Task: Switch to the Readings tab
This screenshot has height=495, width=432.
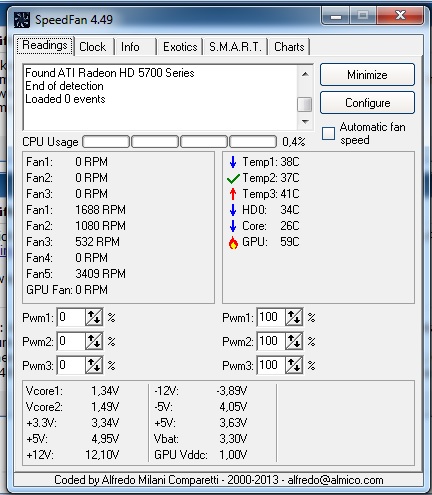Action: tap(45, 45)
